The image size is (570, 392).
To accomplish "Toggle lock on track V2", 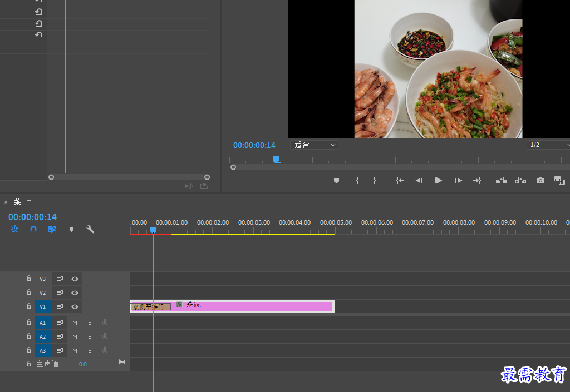I will [x=29, y=292].
